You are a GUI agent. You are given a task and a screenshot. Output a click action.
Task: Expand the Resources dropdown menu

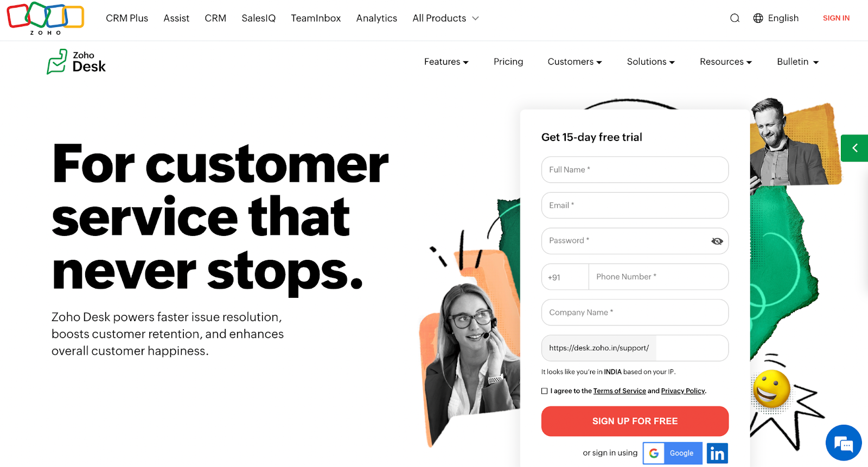(726, 62)
